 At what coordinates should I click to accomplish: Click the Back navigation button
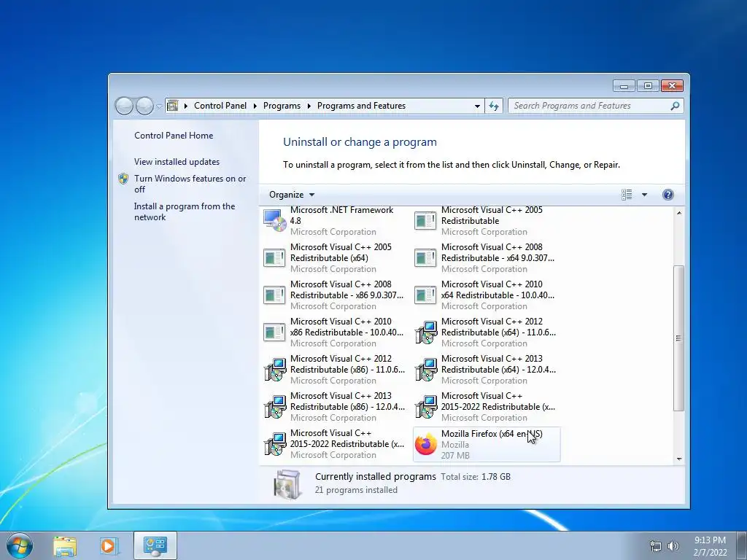(x=124, y=106)
